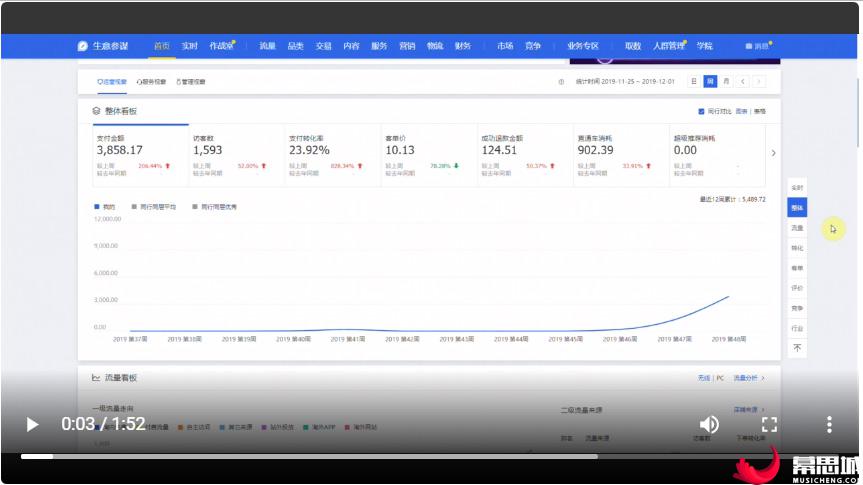Open 人群管理 in navigation
The image size is (863, 485).
pos(669,46)
